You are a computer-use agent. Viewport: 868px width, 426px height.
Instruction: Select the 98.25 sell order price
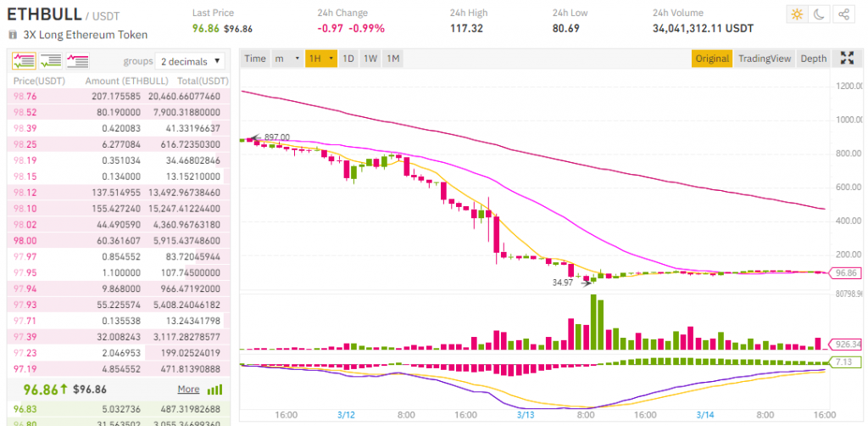(x=24, y=144)
